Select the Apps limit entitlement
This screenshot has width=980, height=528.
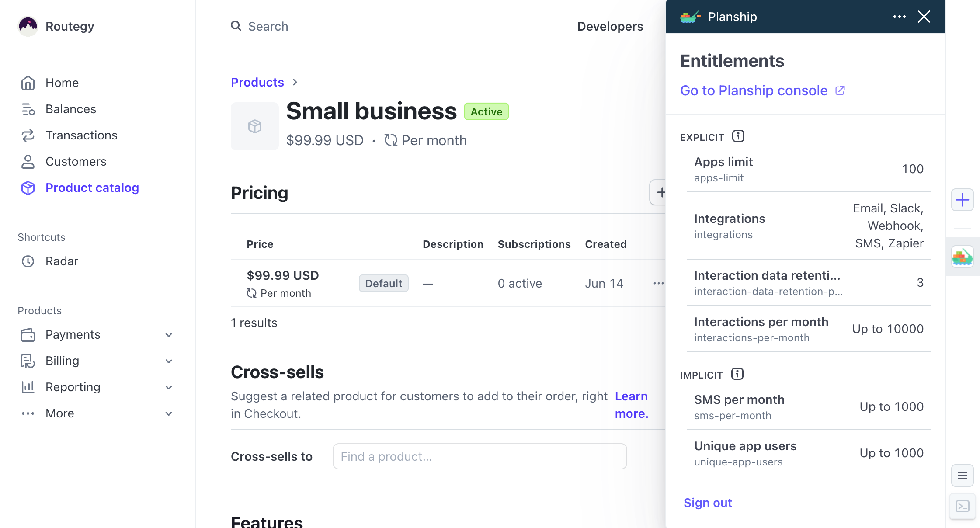(809, 169)
